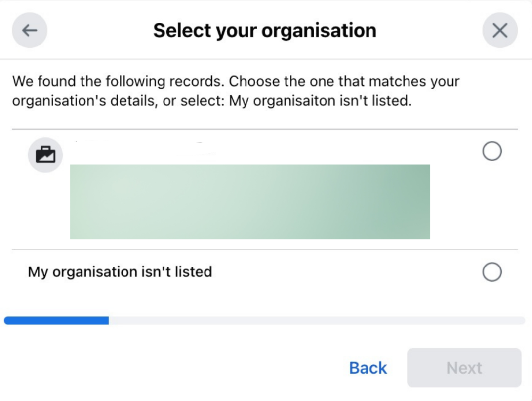This screenshot has width=532, height=401.
Task: Click the back arrow icon in header
Action: pyautogui.click(x=30, y=30)
